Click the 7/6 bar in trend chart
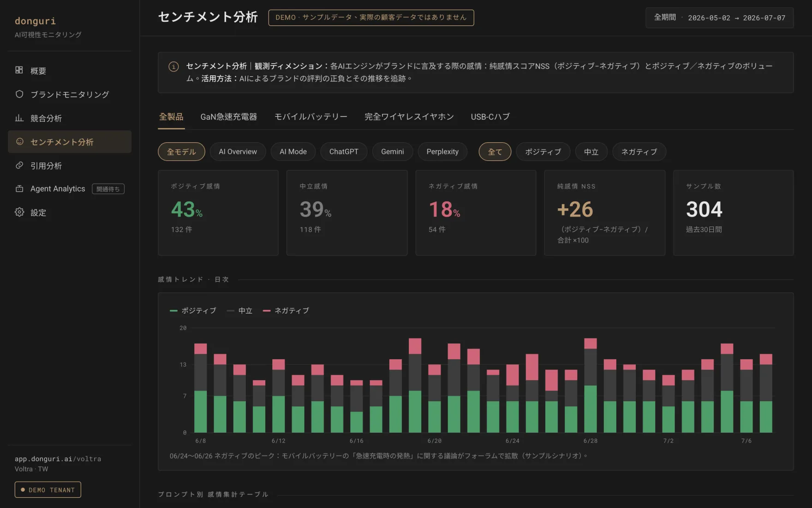812x508 pixels. pos(746,396)
